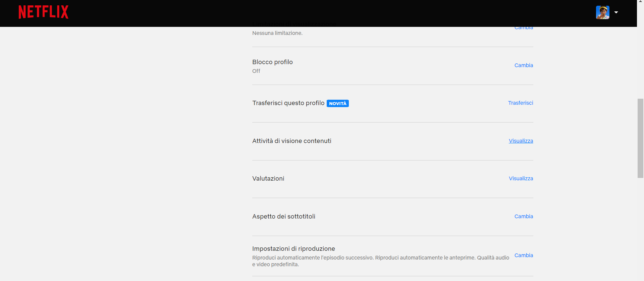
Task: Click the Off status under Blocco profilo
Action: [x=256, y=71]
